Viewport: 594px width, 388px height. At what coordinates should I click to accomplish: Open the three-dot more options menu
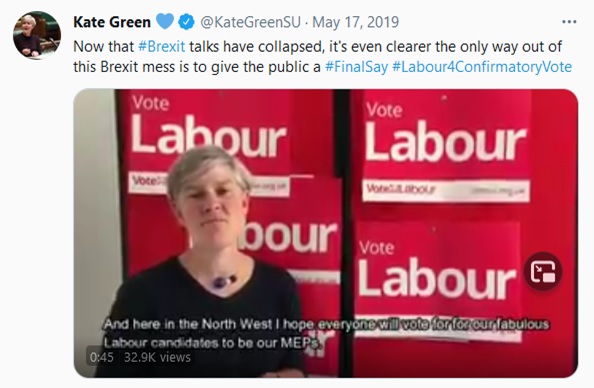pyautogui.click(x=569, y=22)
